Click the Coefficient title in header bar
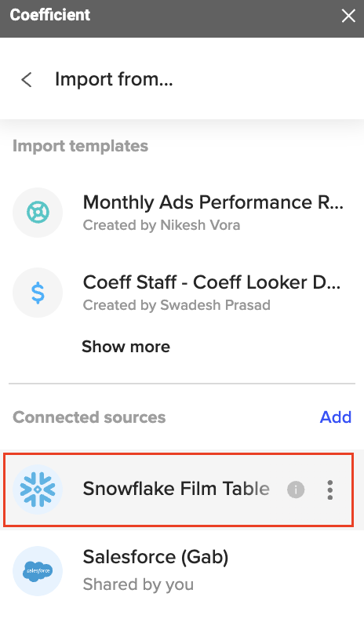 coord(50,15)
